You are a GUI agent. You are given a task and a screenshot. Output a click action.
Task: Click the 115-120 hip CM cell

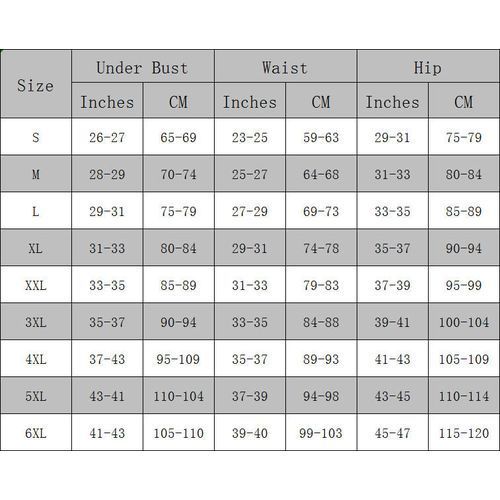pyautogui.click(x=464, y=433)
